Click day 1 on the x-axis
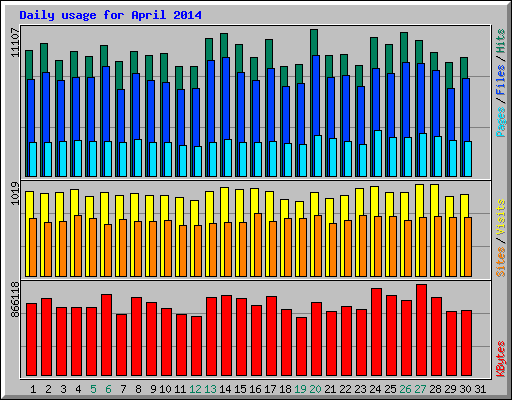The height and width of the screenshot is (400, 512). (33, 389)
